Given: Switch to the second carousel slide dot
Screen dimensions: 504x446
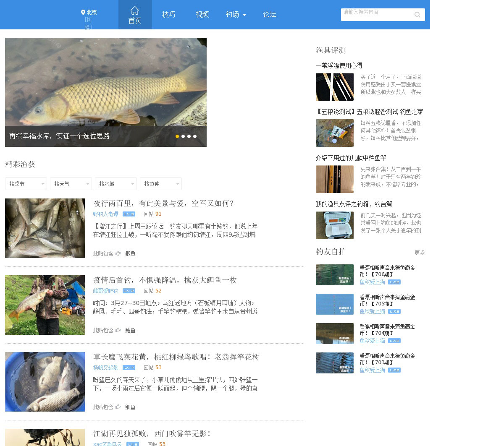Looking at the screenshot, I should 183,136.
